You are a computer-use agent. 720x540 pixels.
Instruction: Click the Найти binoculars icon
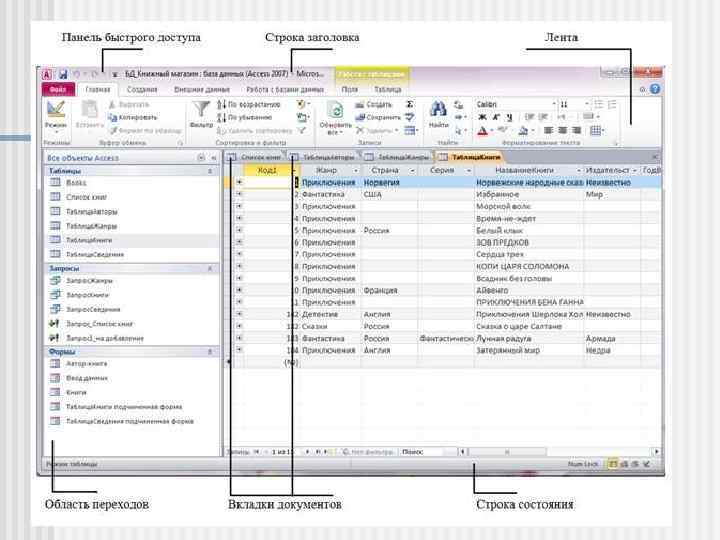438,109
